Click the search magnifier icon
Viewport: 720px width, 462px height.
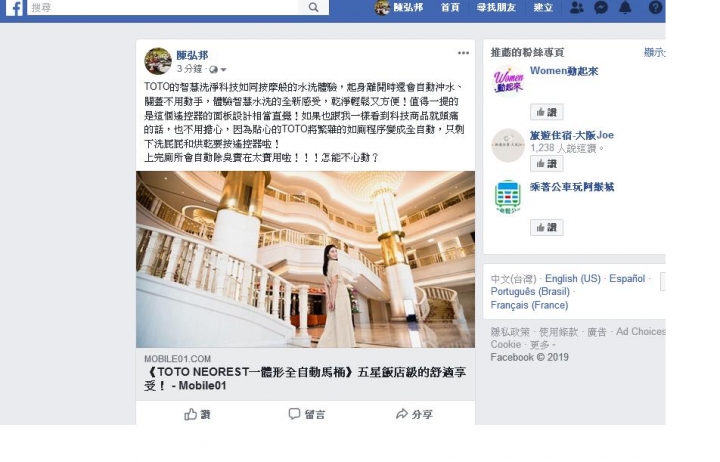pyautogui.click(x=313, y=7)
